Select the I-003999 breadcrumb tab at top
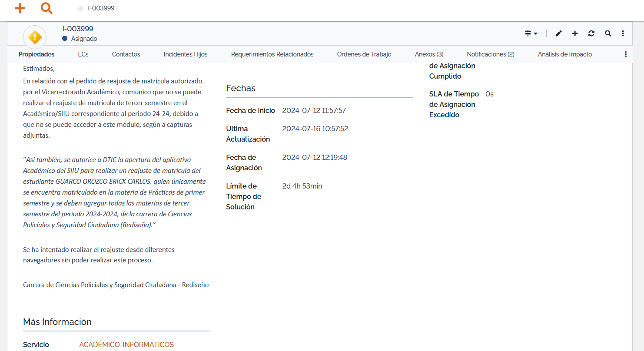Image resolution: width=644 pixels, height=351 pixels. pos(101,8)
